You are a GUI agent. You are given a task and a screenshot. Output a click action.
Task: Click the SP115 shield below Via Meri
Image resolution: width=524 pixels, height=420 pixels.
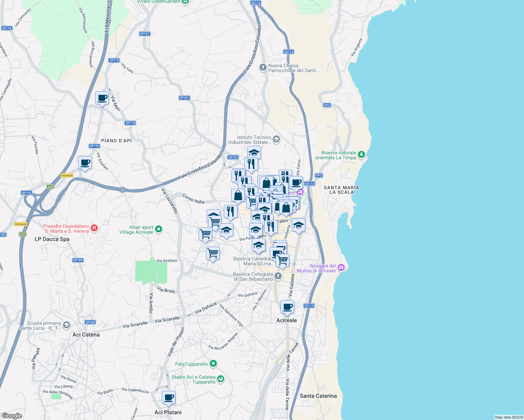[130, 123]
